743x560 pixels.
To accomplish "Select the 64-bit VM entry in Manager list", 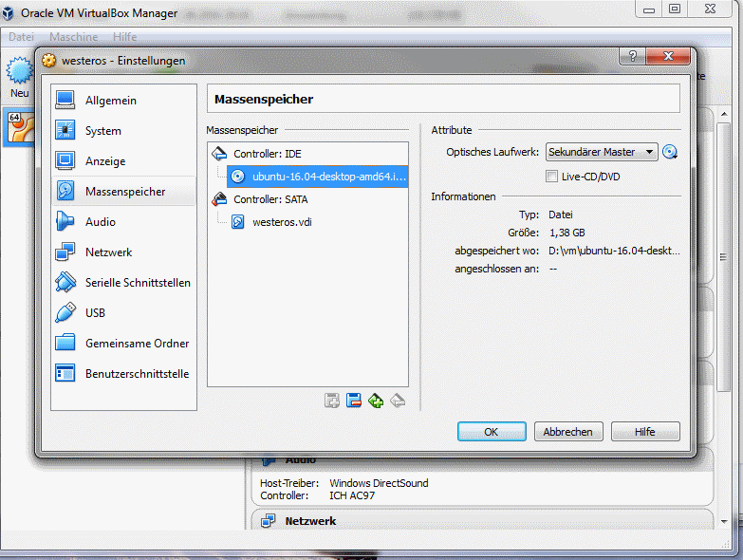I will click(x=19, y=127).
